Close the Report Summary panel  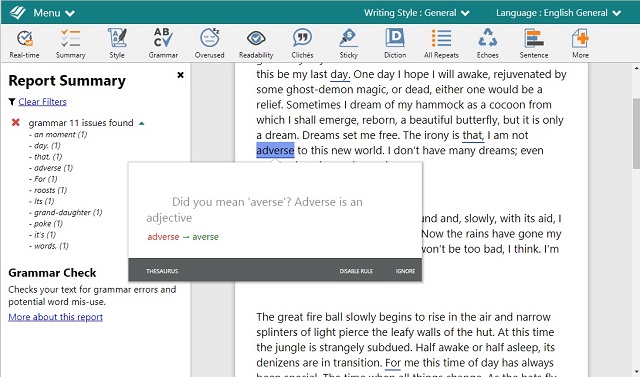(180, 75)
